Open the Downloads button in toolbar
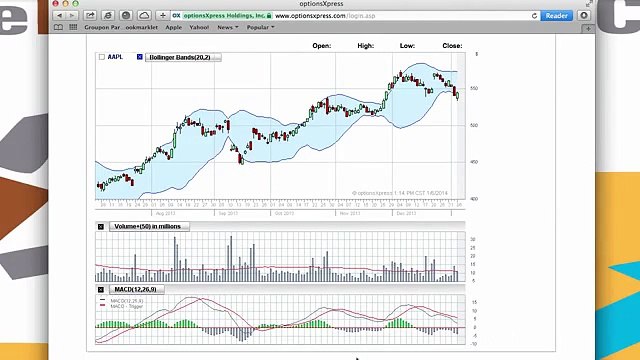The height and width of the screenshot is (360, 640). pyautogui.click(x=584, y=16)
